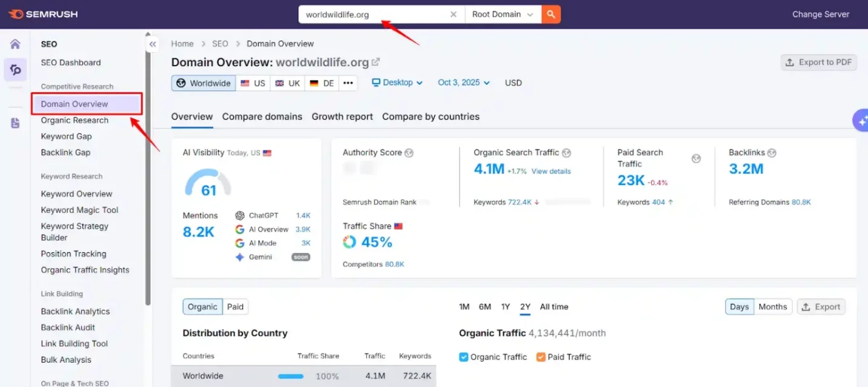Click the Google icon beside AI Overview
This screenshot has height=387, width=868.
point(240,229)
